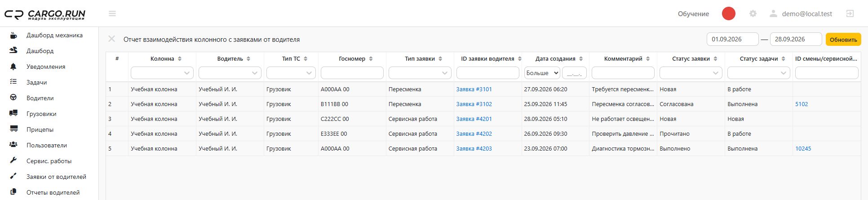The image size is (868, 200).
Task: Open link Заявка #4203
Action: pyautogui.click(x=474, y=148)
